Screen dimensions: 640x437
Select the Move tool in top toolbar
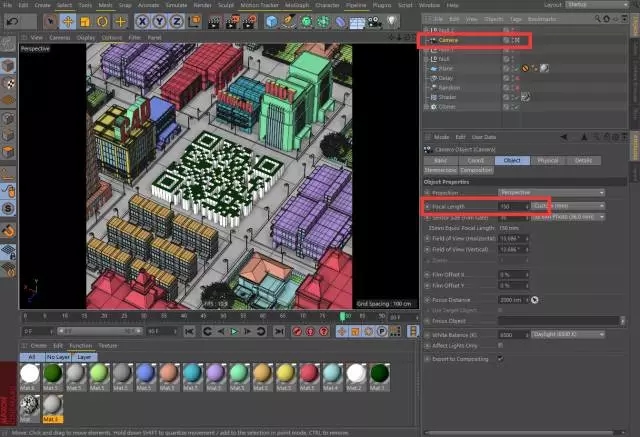66,21
